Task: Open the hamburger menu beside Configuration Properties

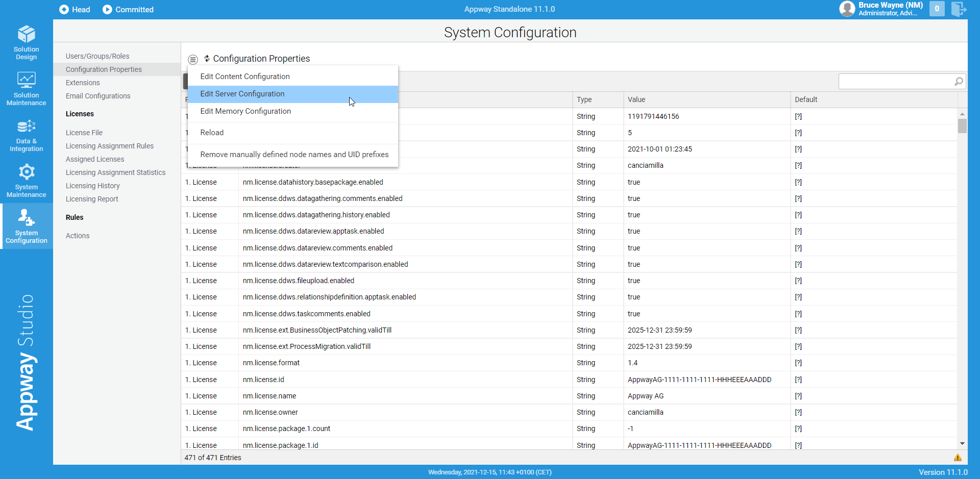Action: 193,59
